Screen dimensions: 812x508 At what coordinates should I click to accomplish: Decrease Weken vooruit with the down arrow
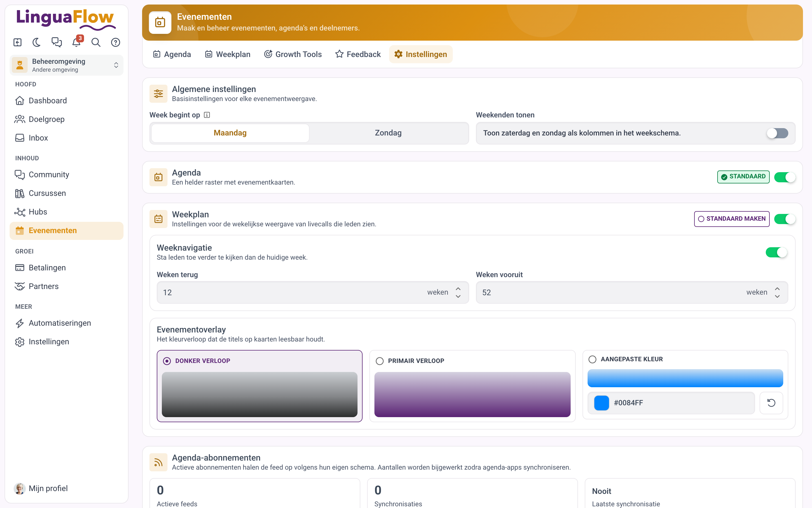[777, 296]
